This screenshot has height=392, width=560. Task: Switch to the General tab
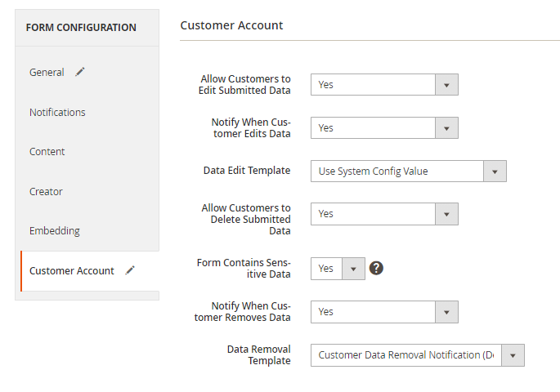point(47,72)
